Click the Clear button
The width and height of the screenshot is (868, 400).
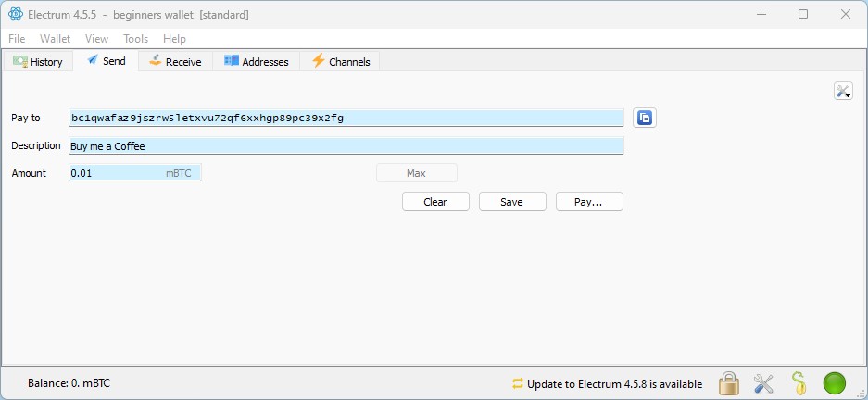point(435,202)
